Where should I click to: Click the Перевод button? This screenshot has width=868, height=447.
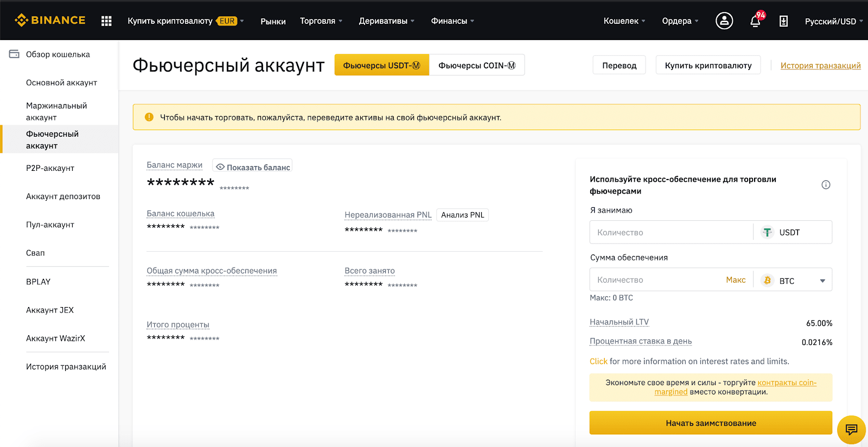click(619, 65)
